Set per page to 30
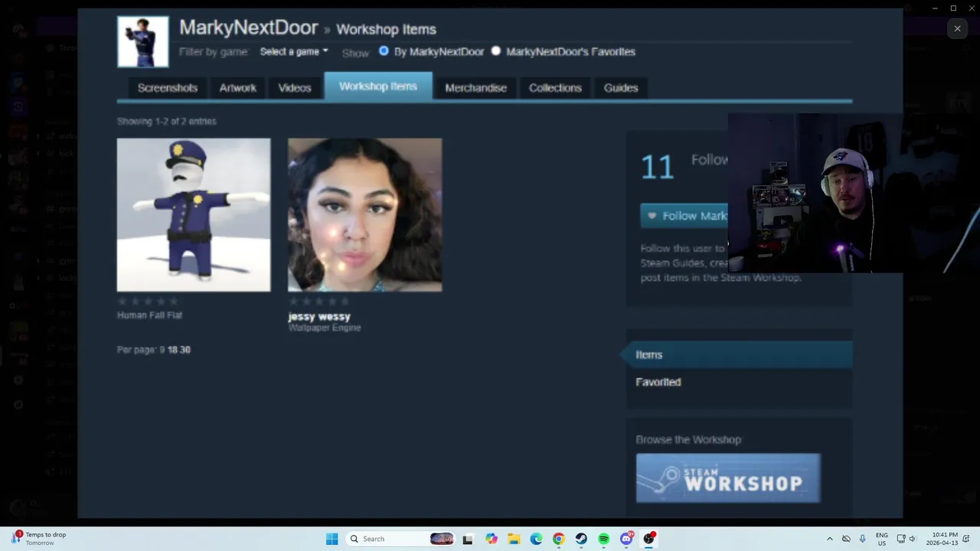The image size is (980, 551). point(185,350)
